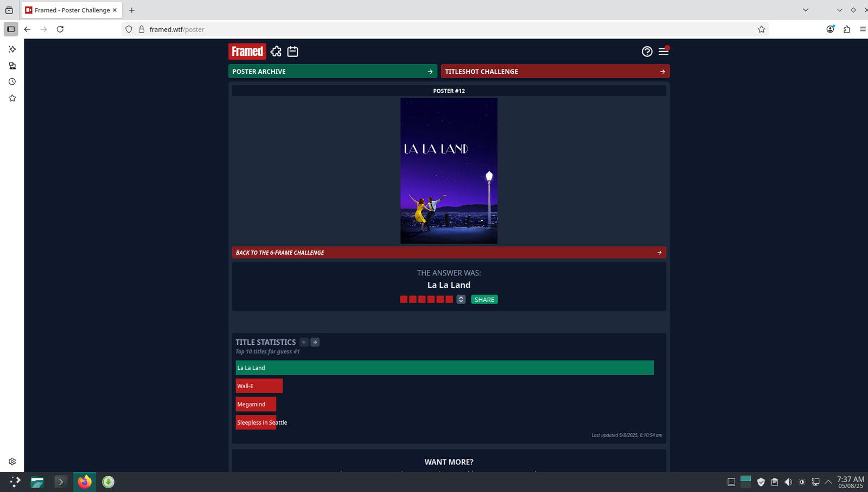The image size is (868, 492).
Task: Click the show desktop square icon
Action: [x=731, y=482]
